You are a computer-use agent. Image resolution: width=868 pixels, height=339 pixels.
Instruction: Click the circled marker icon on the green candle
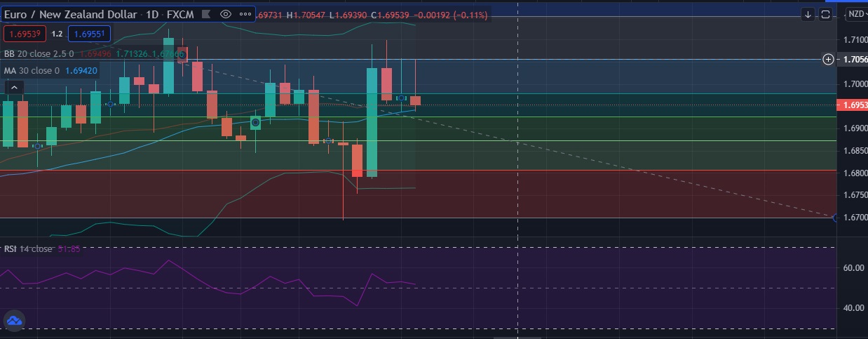(256, 123)
